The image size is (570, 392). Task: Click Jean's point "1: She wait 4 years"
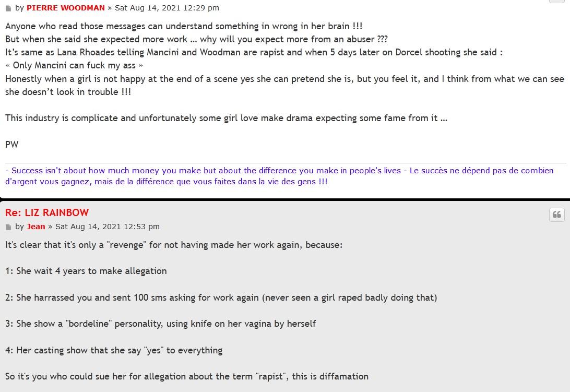86,271
